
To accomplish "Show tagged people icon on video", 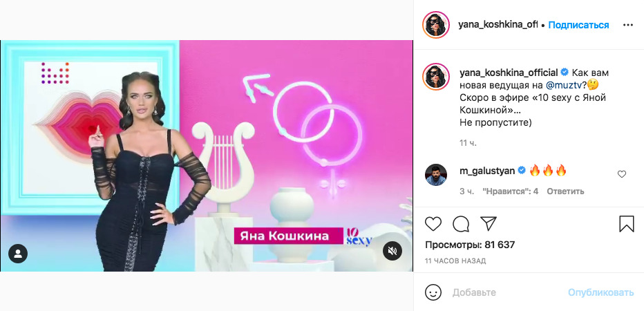I will coord(18,254).
